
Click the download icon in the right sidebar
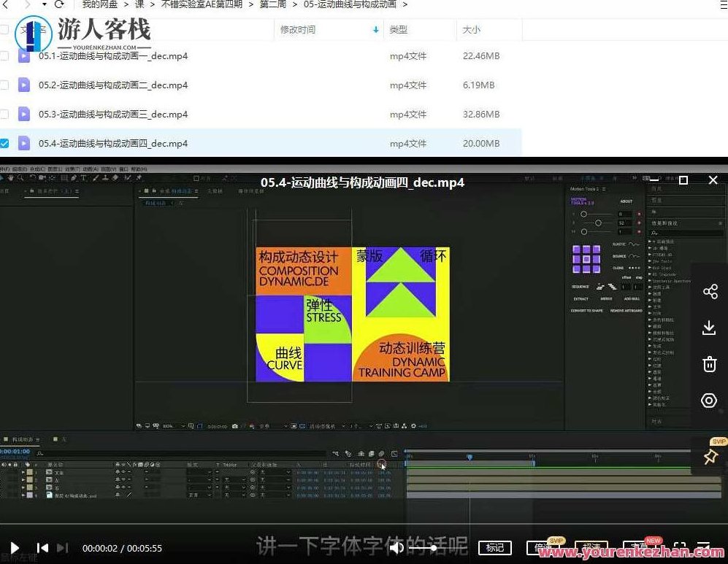pyautogui.click(x=709, y=328)
